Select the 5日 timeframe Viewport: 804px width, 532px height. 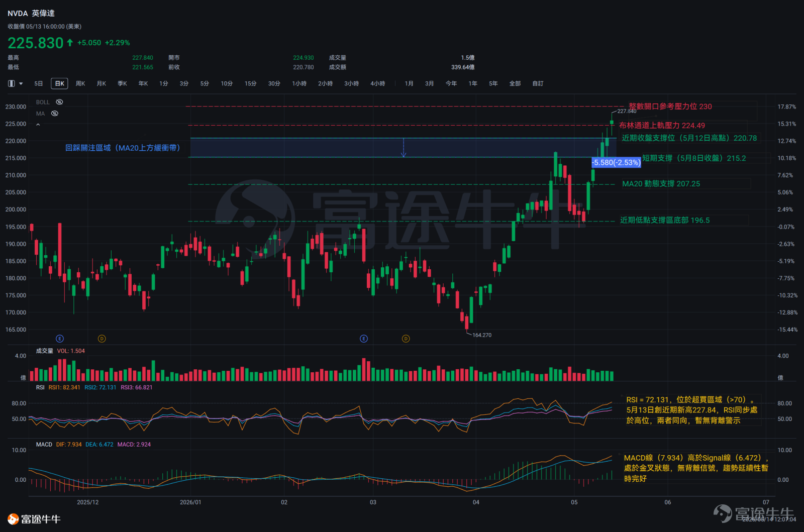(39, 83)
